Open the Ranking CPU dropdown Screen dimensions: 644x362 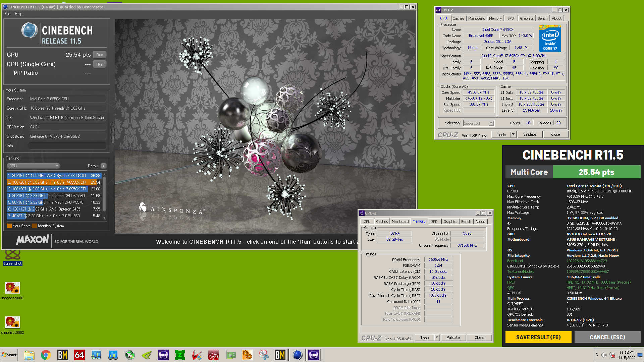click(x=33, y=166)
